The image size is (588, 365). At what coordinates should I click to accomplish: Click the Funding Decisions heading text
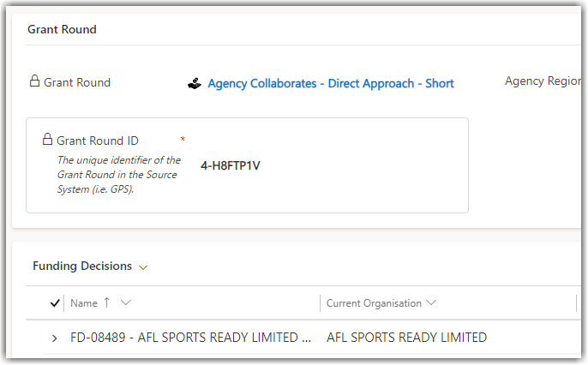pos(82,266)
